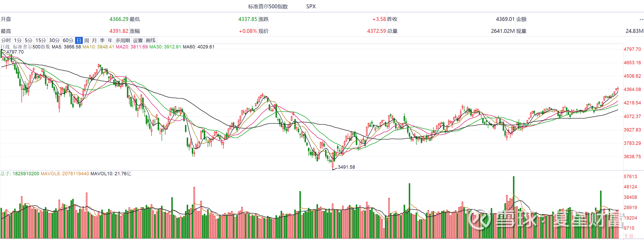Select the 1分 one-minute period
This screenshot has width=644, height=240.
pyautogui.click(x=18, y=40)
